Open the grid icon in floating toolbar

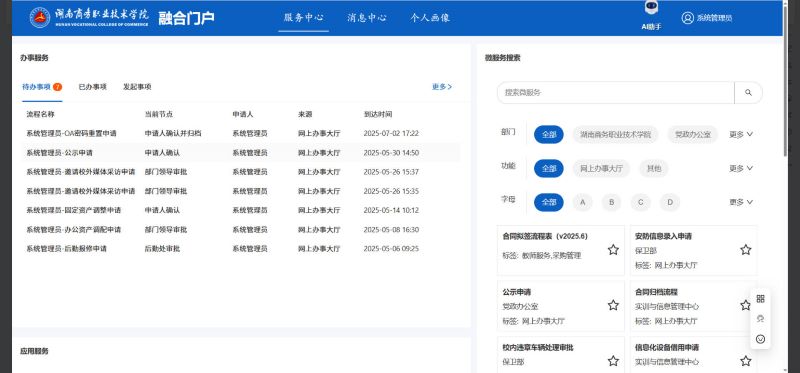pyautogui.click(x=761, y=299)
